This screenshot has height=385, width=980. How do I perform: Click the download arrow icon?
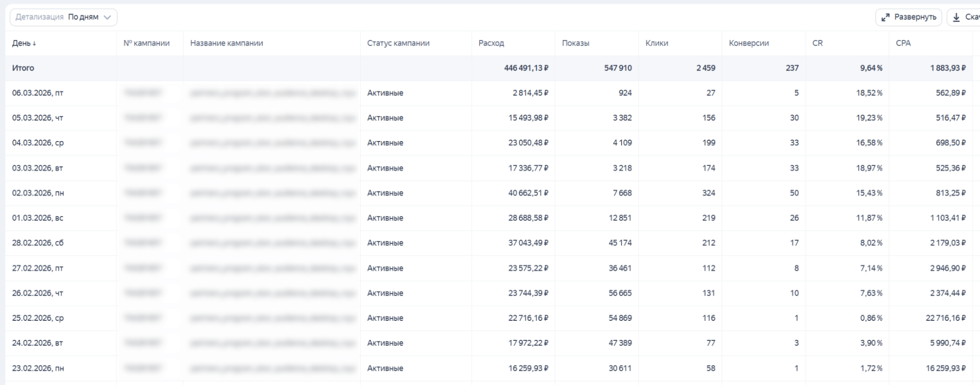click(956, 17)
